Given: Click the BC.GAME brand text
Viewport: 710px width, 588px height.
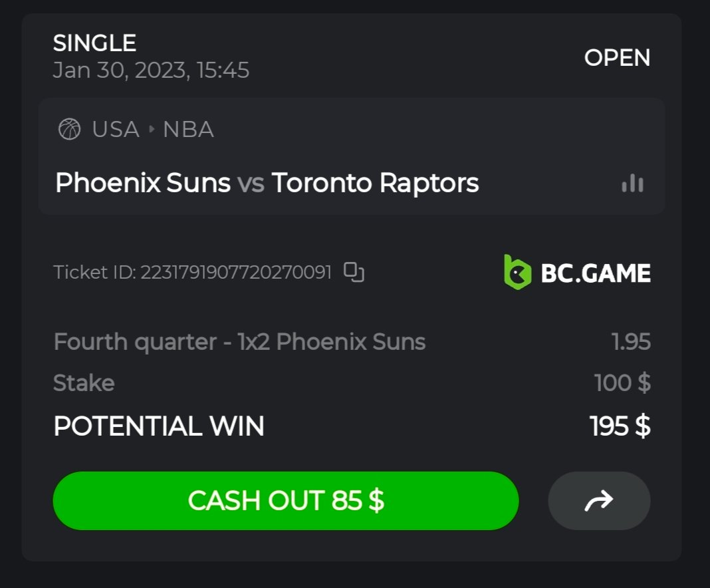Looking at the screenshot, I should pos(596,273).
